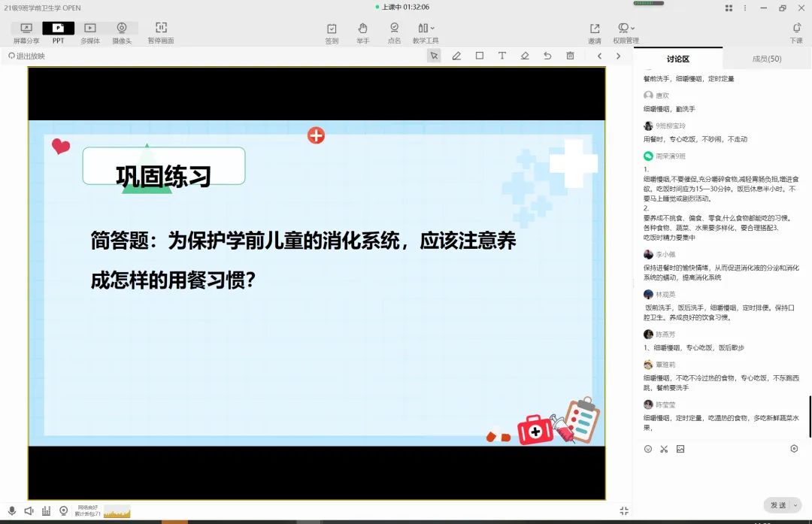
Task: Open the emoji picker in chat
Action: [648, 449]
